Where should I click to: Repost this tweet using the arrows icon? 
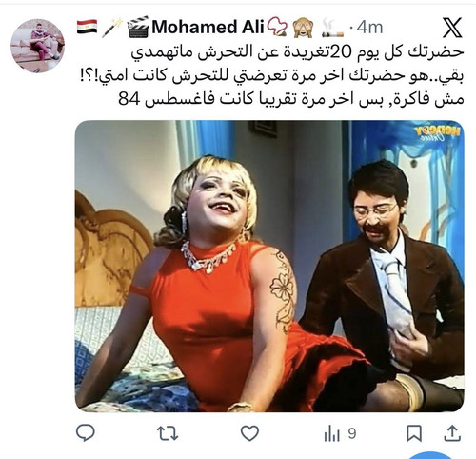[168, 433]
